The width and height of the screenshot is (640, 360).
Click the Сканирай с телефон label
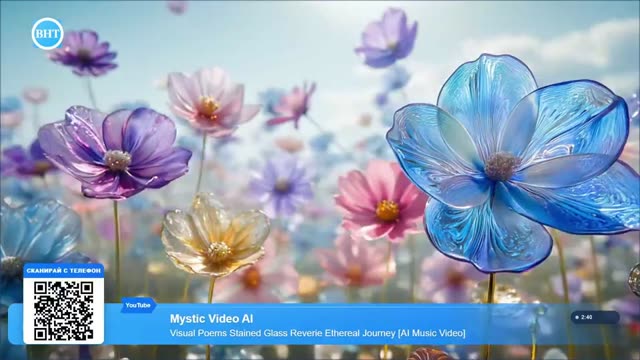[x=63, y=271]
